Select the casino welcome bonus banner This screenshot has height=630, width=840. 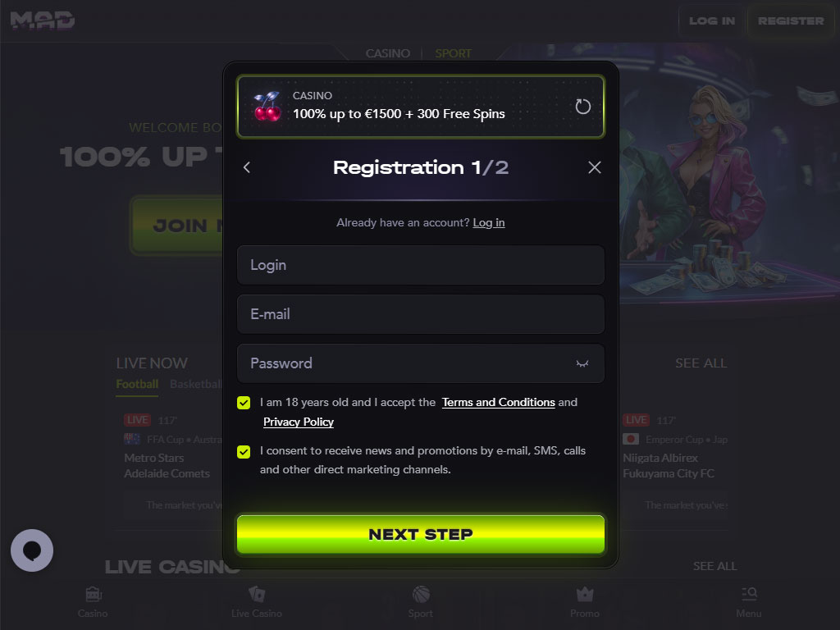pyautogui.click(x=421, y=107)
